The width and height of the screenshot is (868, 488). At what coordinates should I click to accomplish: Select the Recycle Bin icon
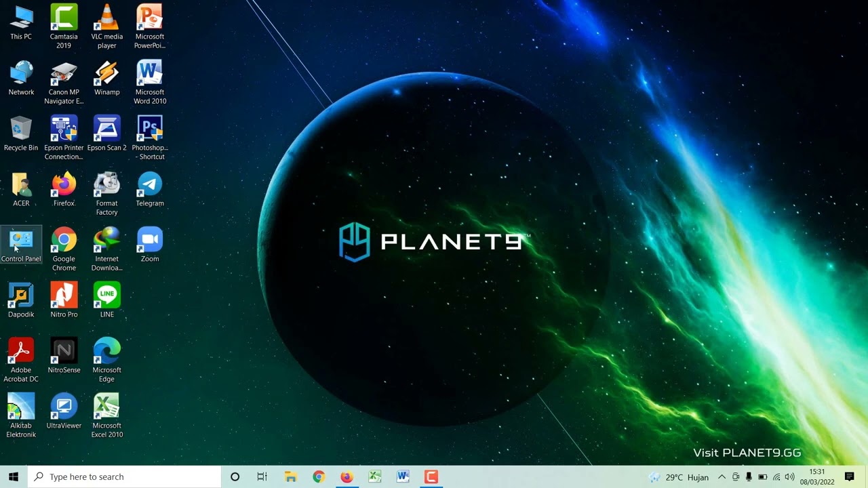[21, 134]
